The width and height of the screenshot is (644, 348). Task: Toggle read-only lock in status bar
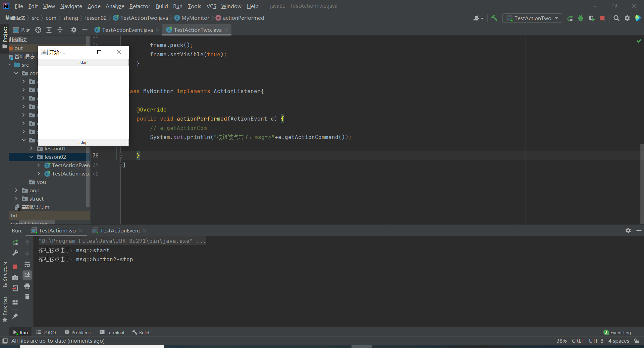pyautogui.click(x=636, y=341)
